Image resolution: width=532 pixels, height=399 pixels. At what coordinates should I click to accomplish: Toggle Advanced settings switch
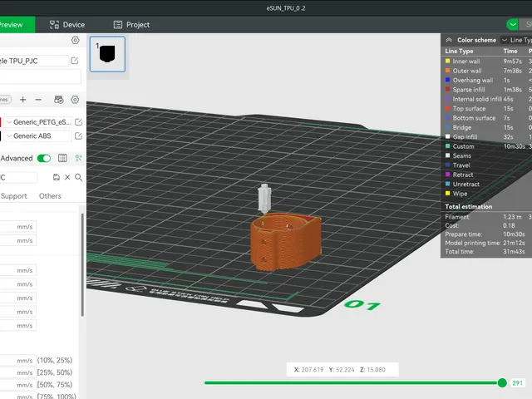(44, 158)
